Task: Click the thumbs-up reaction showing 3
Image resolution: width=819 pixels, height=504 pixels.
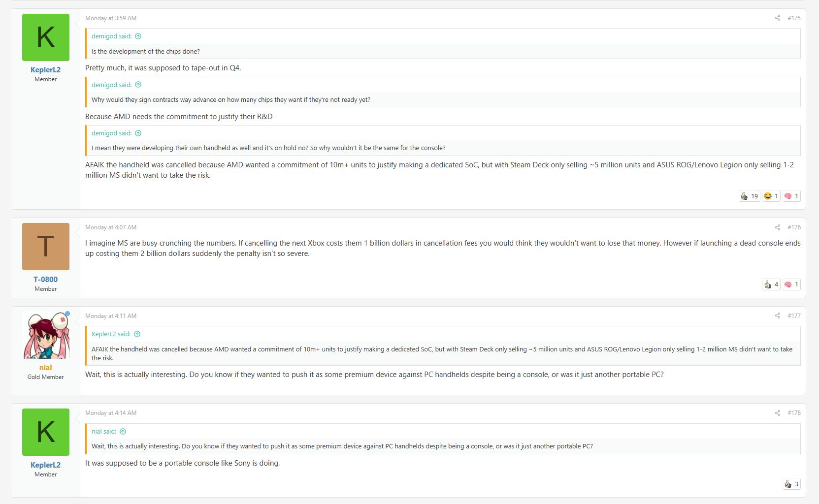Action: pos(791,484)
